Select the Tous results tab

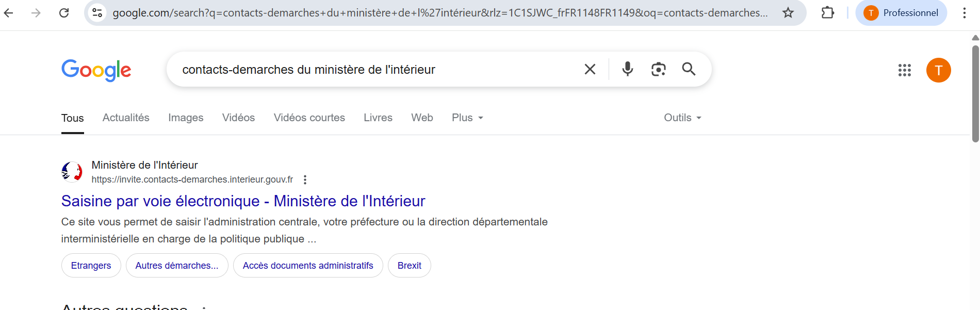[73, 118]
